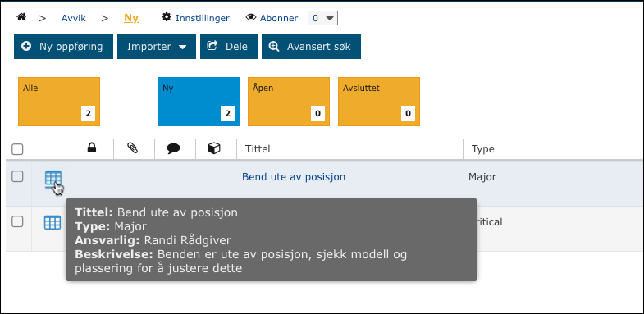Open the subscription count dropdown showing 0
The height and width of the screenshot is (314, 644).
(323, 18)
